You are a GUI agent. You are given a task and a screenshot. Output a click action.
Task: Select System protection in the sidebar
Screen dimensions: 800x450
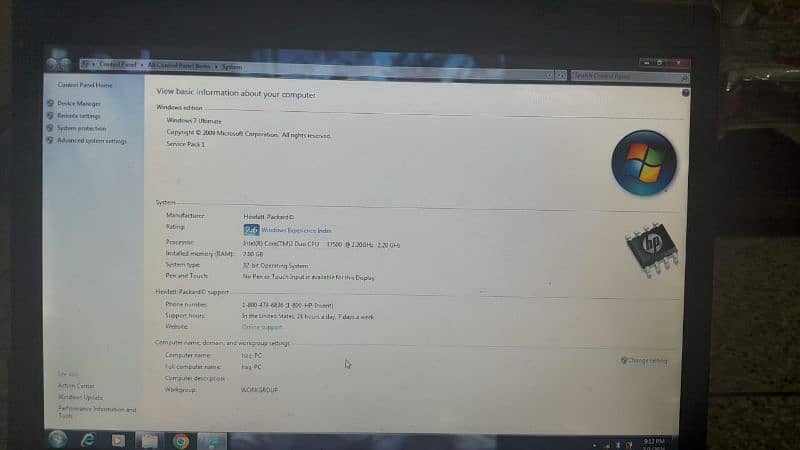click(81, 128)
